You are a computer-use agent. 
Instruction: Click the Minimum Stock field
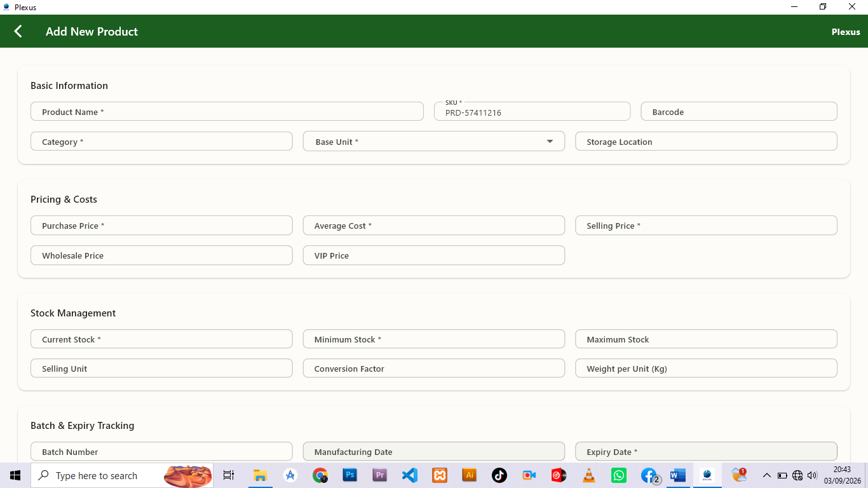[x=434, y=339]
